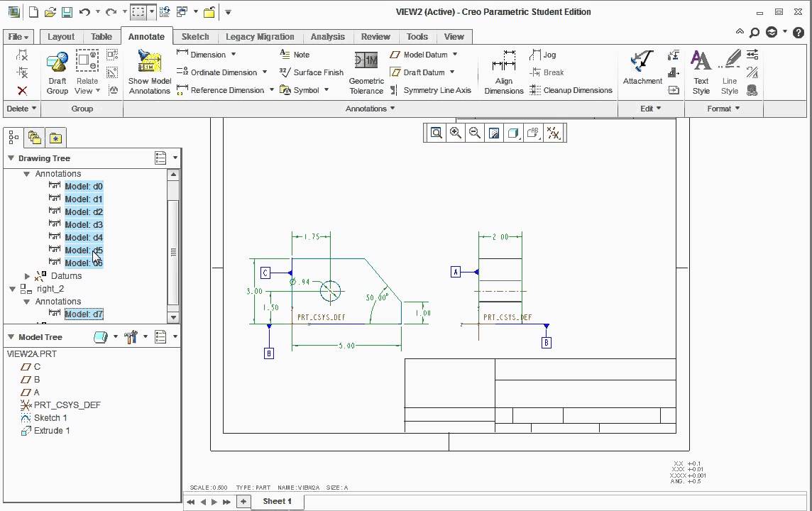The height and width of the screenshot is (511, 812).
Task: Switch to the Legacy Migration tab
Action: click(x=260, y=37)
